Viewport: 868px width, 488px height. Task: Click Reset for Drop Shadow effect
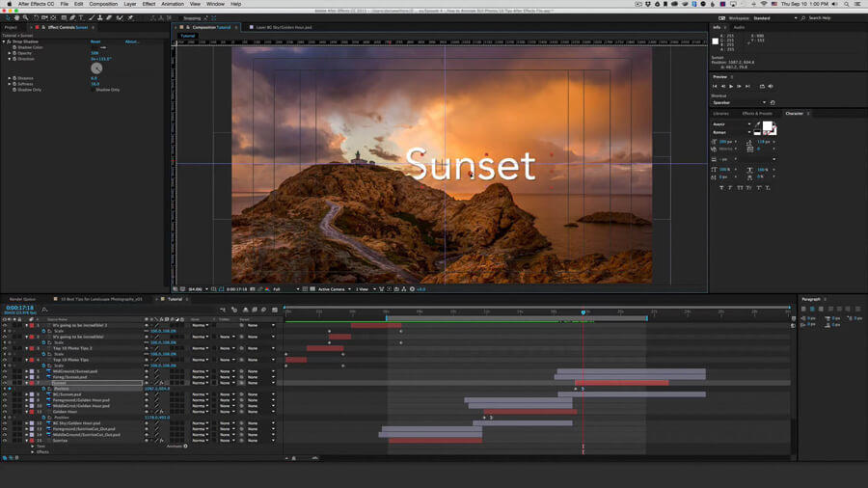point(95,41)
